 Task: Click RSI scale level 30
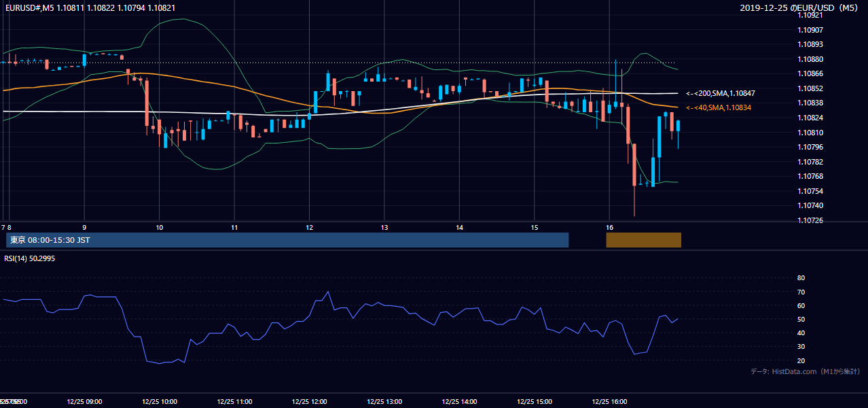pos(801,347)
